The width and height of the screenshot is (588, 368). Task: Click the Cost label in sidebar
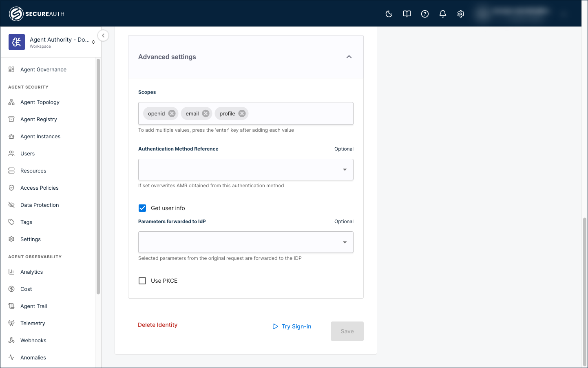point(26,289)
